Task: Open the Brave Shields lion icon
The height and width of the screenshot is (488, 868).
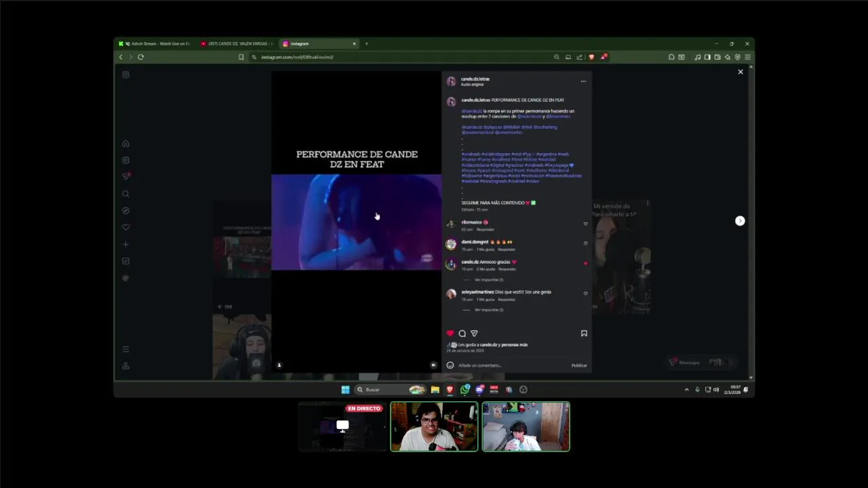Action: (591, 57)
